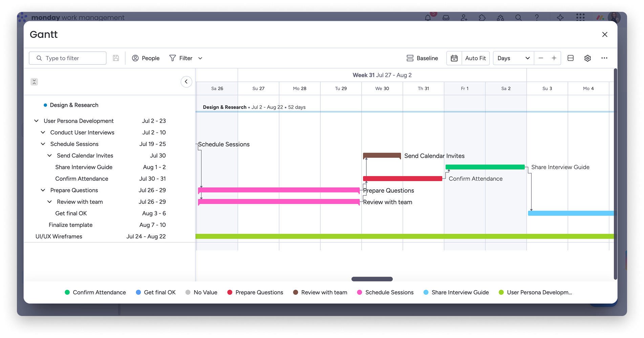
Task: Collapse the User Persona Development row
Action: tap(36, 121)
